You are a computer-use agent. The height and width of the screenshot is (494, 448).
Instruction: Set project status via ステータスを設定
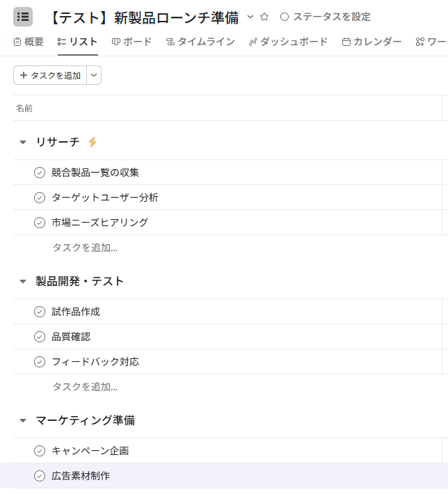325,17
